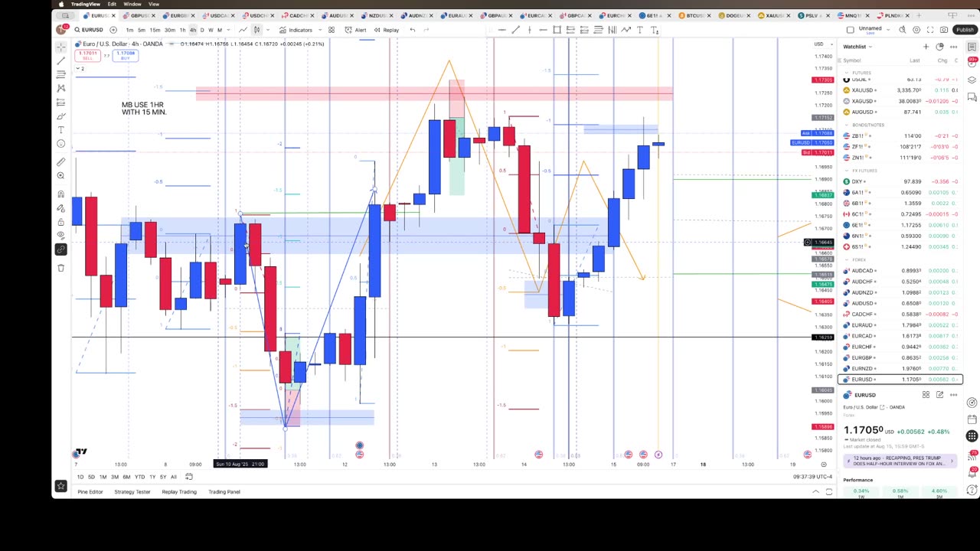Select the rectangle shape drawing shortcut
Viewport: 980px width, 551px height.
[x=557, y=30]
